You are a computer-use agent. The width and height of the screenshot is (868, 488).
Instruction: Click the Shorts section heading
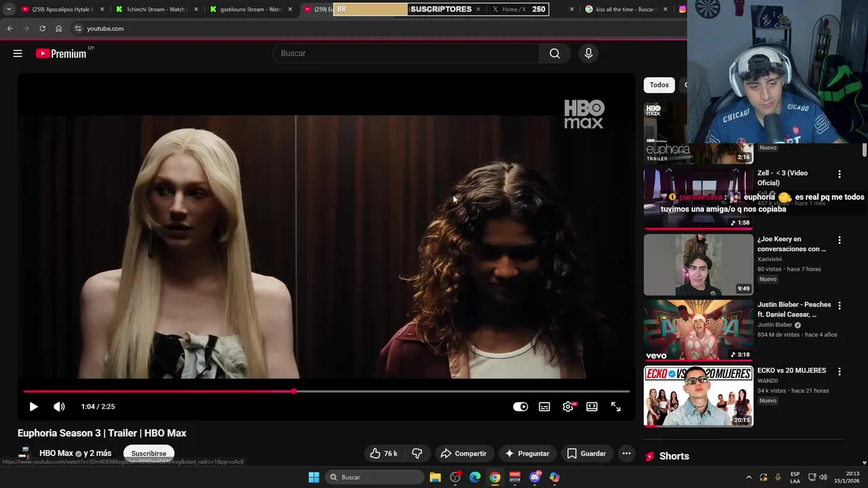point(674,456)
